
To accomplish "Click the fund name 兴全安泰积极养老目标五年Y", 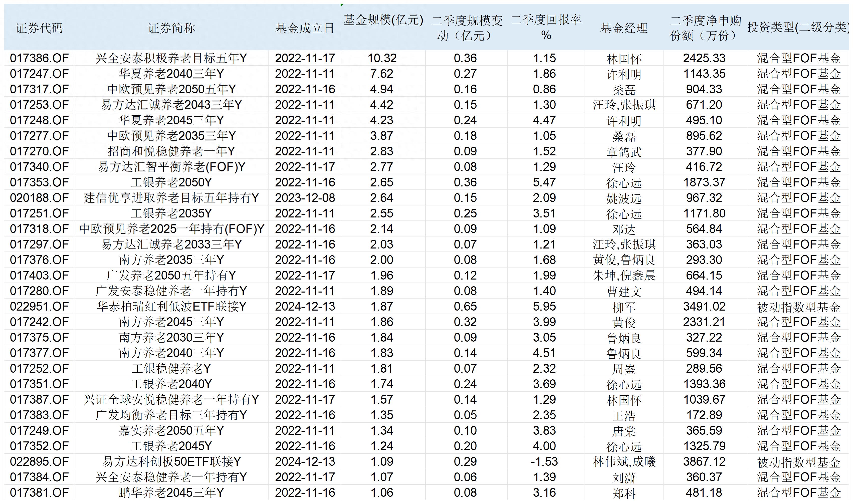I will (x=171, y=58).
